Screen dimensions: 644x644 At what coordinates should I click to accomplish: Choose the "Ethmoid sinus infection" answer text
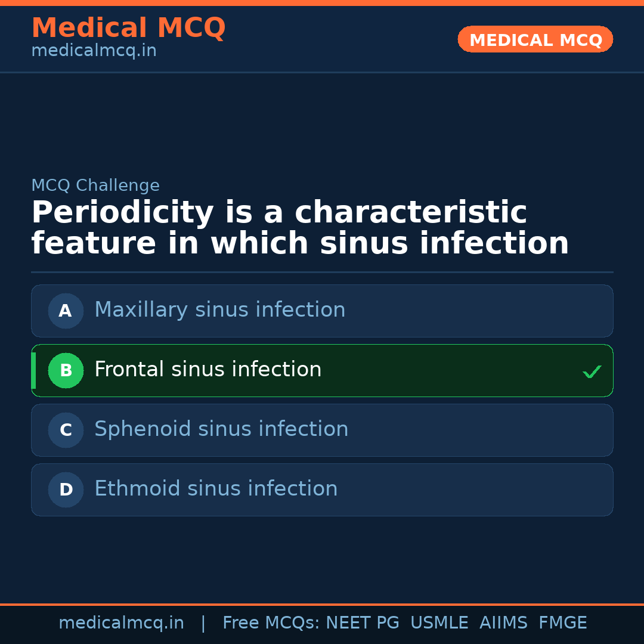pyautogui.click(x=216, y=489)
